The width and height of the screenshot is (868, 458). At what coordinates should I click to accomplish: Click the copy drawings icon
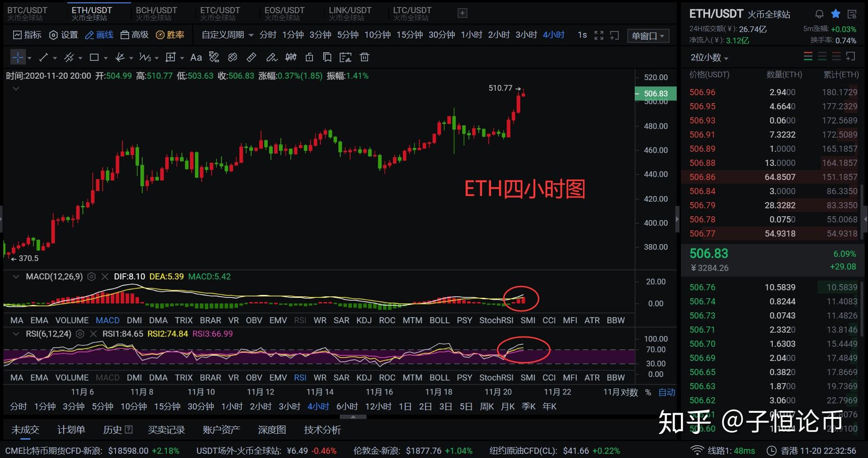327,57
